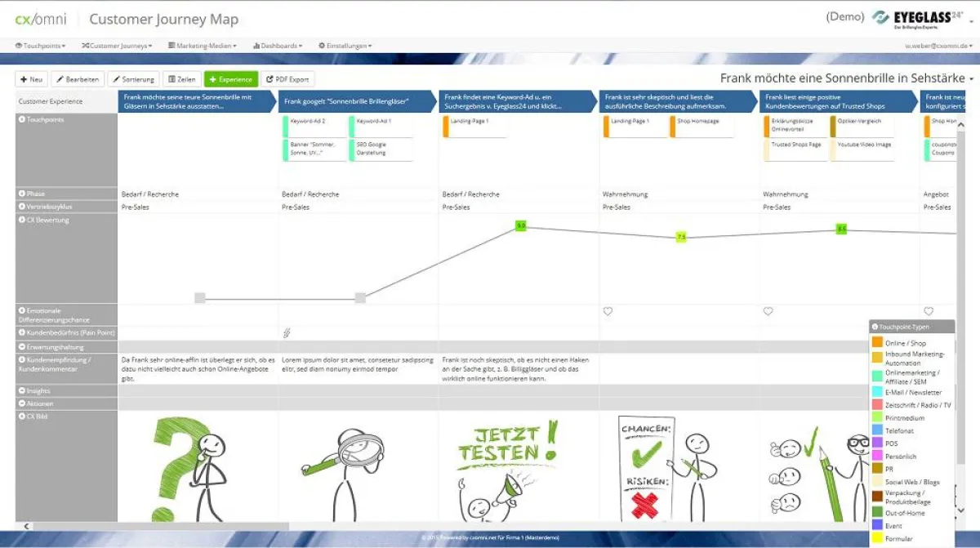Click heart icon under Landing Page column
Screen dimensions: 980x548
tap(608, 311)
